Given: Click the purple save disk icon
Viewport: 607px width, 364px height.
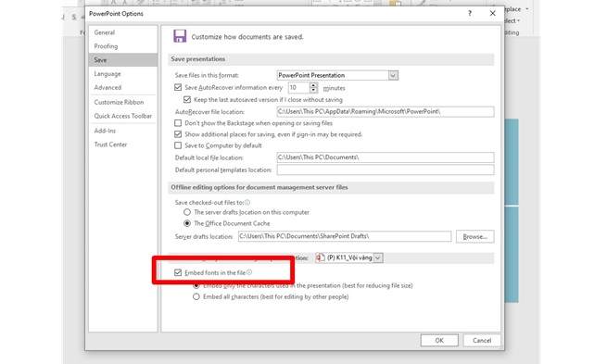Looking at the screenshot, I should pos(180,36).
